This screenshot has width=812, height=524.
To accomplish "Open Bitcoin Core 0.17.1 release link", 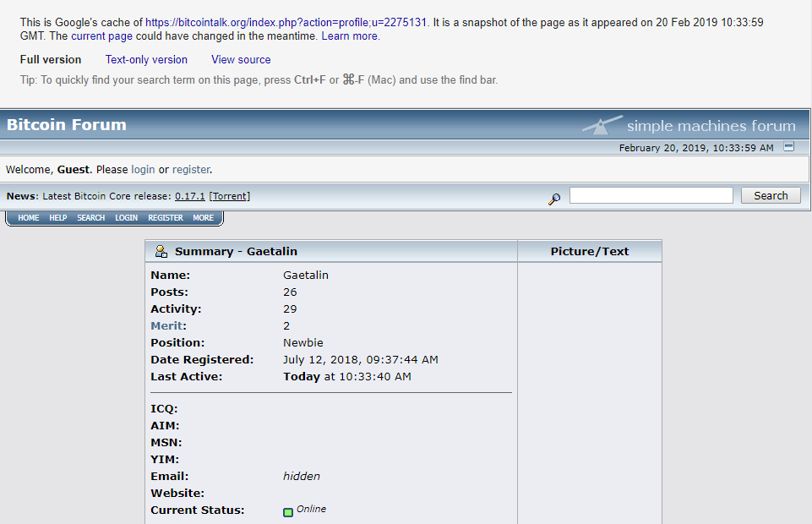I will [x=190, y=196].
